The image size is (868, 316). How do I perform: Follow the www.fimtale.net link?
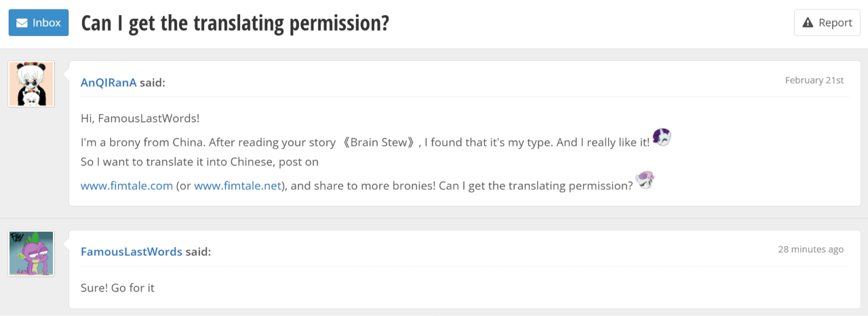coord(237,186)
